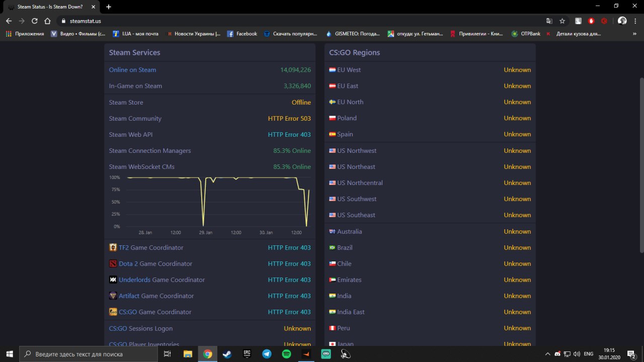This screenshot has width=644, height=362.
Task: Expand the bookmarks overflow chevron
Action: (x=634, y=34)
